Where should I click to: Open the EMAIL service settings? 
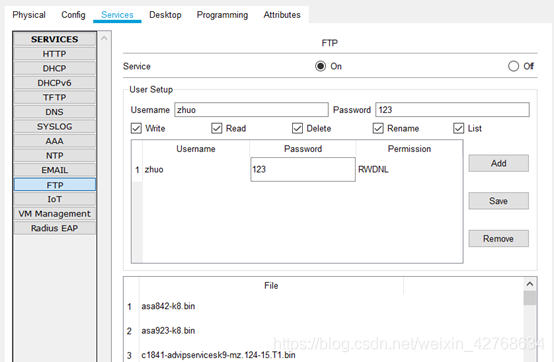55,170
